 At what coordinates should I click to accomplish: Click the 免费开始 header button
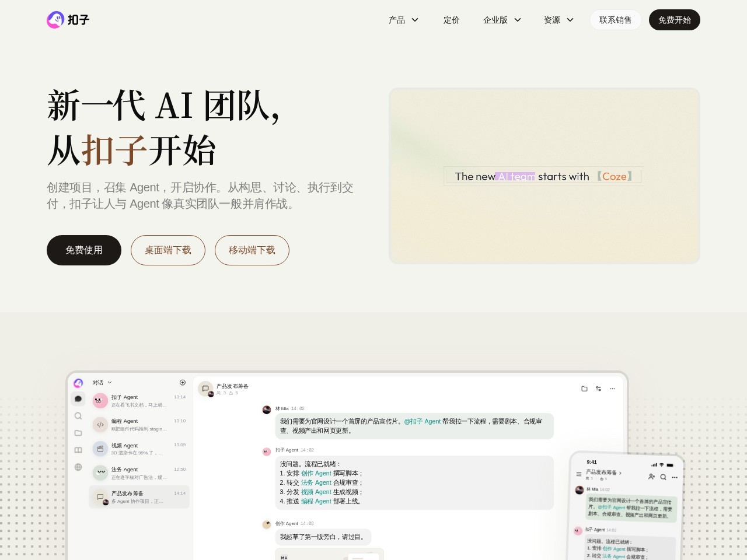pos(675,20)
